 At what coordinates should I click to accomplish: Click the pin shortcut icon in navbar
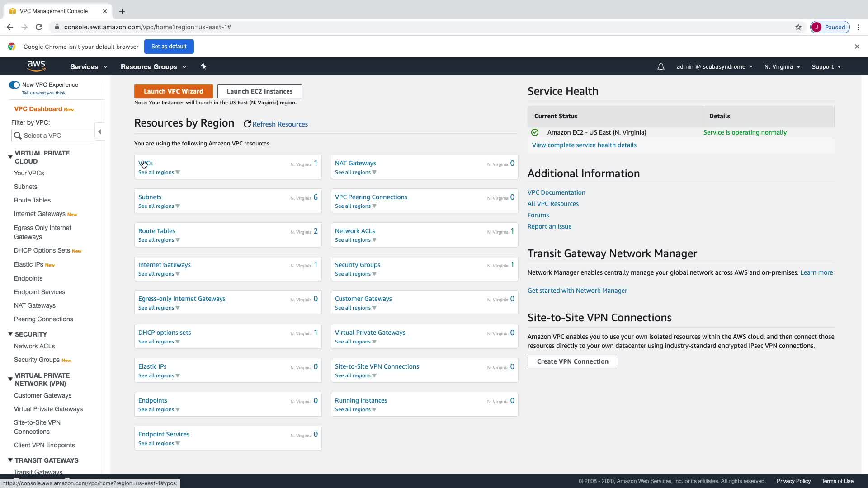point(203,66)
